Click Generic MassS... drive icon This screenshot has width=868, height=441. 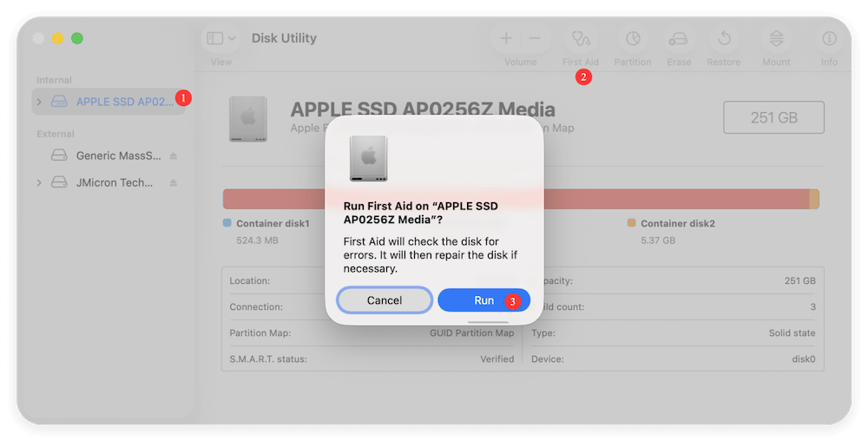pos(59,155)
